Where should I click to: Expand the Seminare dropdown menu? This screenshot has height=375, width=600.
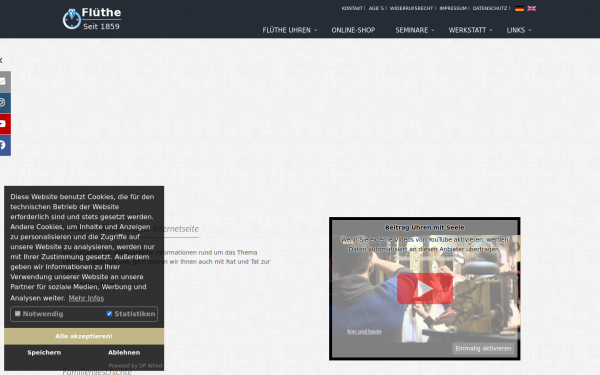pyautogui.click(x=415, y=30)
